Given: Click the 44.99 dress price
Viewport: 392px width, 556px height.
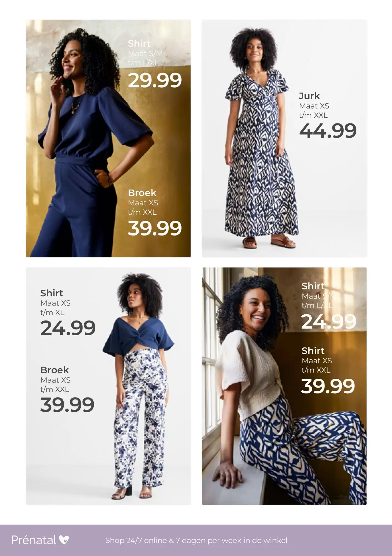Looking at the screenshot, I should click(x=328, y=131).
